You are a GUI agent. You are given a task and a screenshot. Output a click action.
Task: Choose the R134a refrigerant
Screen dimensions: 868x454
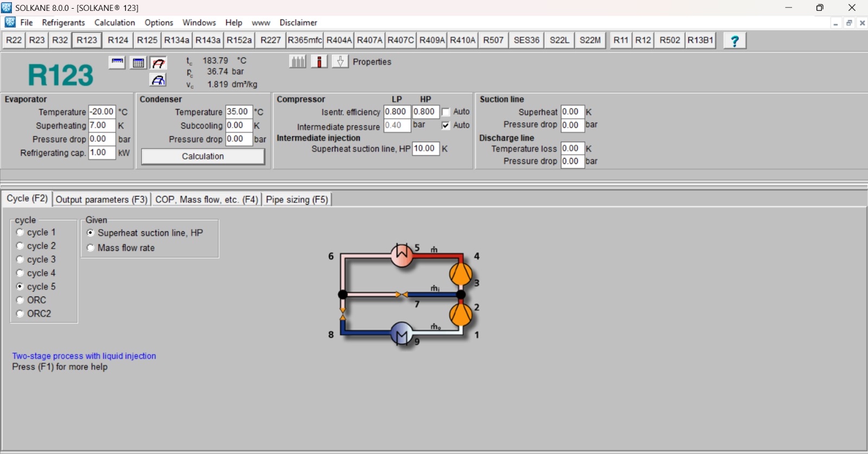click(x=177, y=40)
